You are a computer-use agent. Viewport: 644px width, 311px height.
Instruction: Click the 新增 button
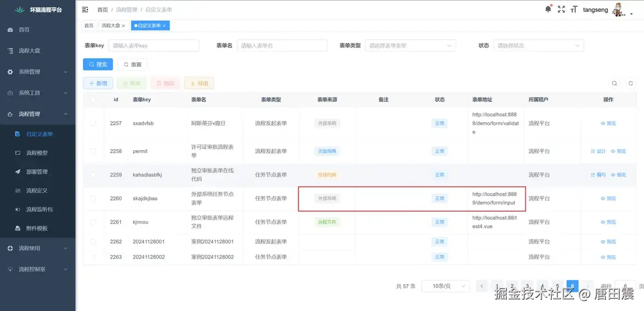pyautogui.click(x=98, y=83)
